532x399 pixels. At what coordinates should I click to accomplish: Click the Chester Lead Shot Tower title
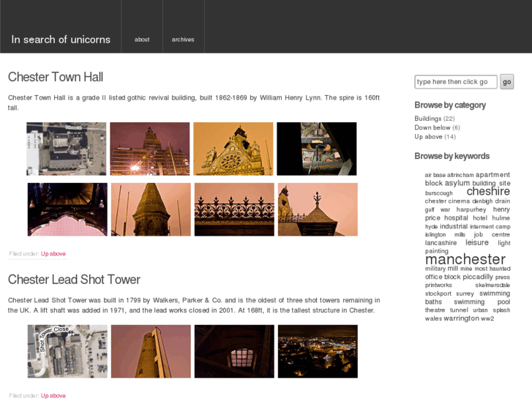(74, 280)
